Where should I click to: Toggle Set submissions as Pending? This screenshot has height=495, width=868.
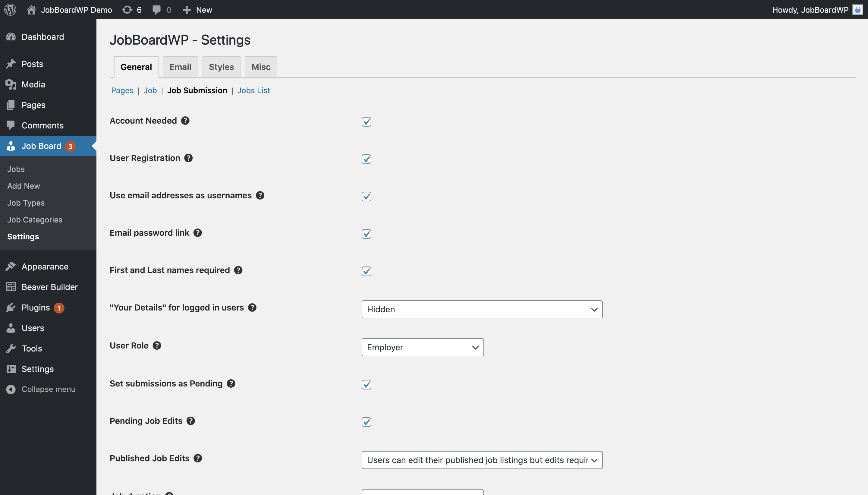point(366,385)
